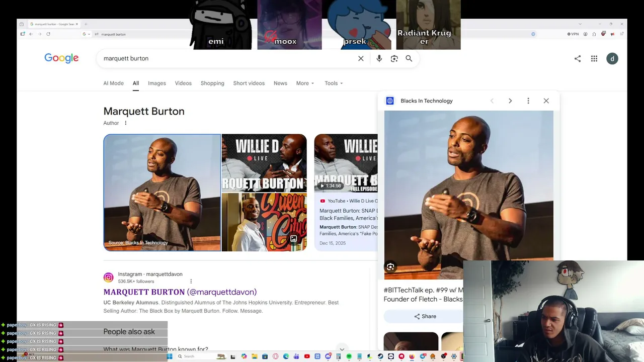Viewport: 644px width, 362px height.
Task: Open the Willie D Live YouTube video result
Action: 348,215
